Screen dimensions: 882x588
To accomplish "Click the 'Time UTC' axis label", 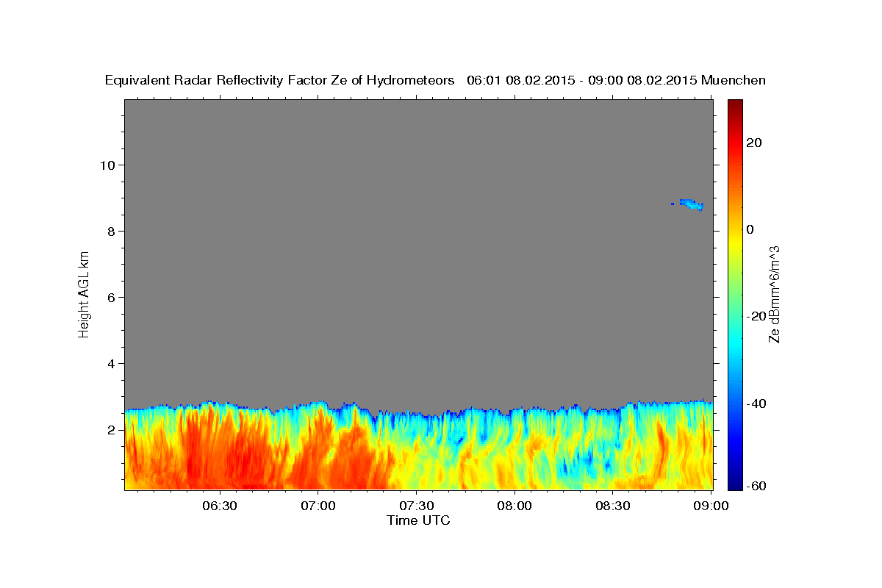I will (x=418, y=520).
